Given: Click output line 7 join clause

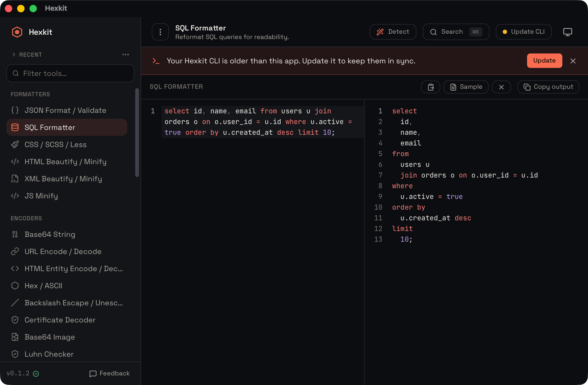Looking at the screenshot, I should click(469, 175).
